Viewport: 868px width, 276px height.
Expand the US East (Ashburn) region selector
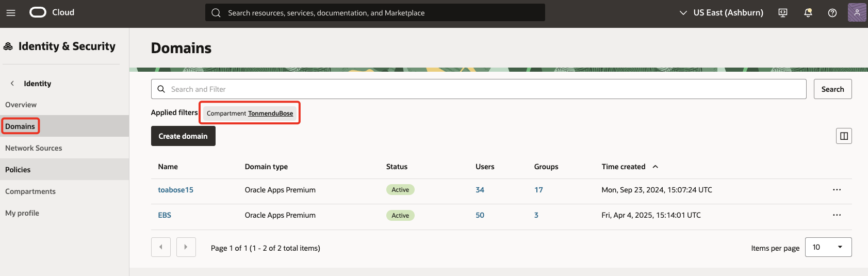pyautogui.click(x=721, y=13)
